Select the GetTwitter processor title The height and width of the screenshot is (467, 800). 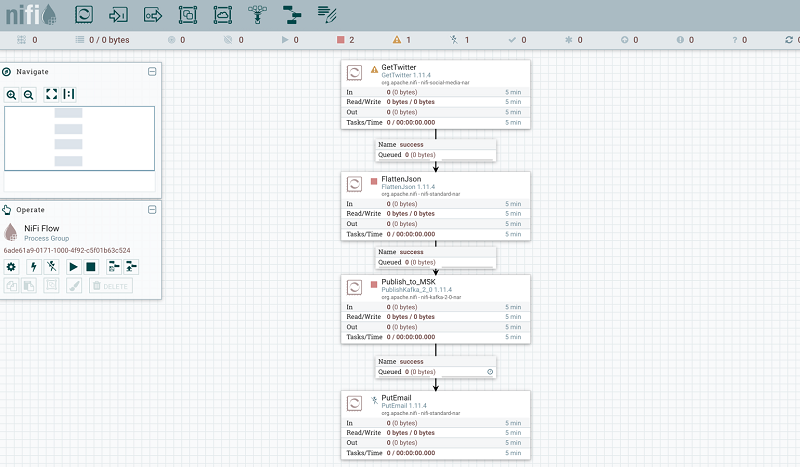click(x=398, y=67)
